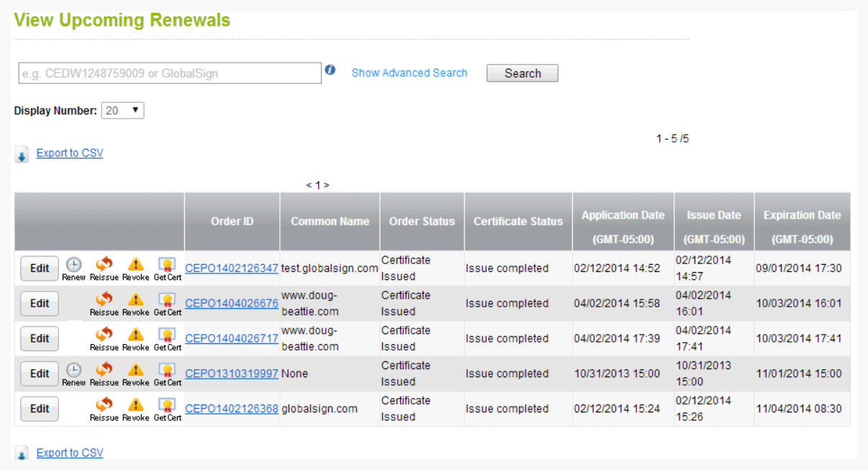
Task: Click top Export to CSV download icon
Action: click(22, 155)
